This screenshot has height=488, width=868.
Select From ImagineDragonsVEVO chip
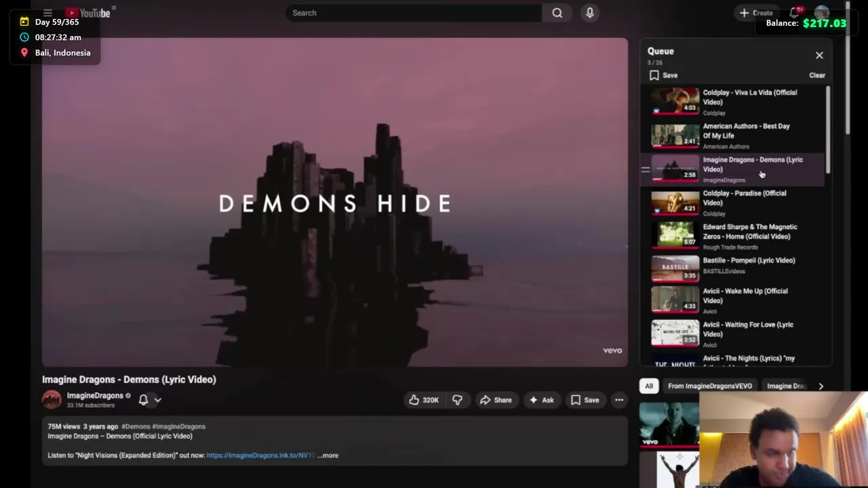pyautogui.click(x=710, y=386)
